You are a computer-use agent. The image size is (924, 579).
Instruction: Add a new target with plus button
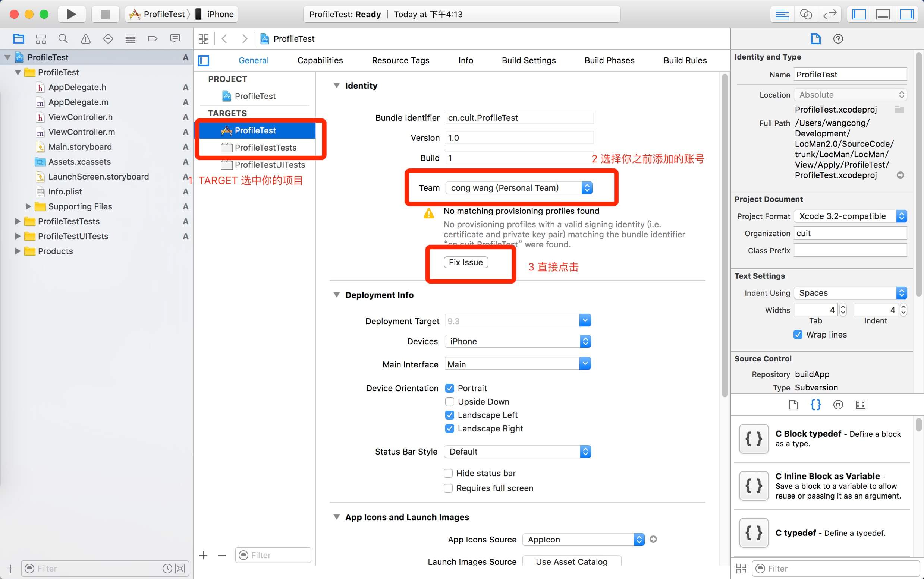click(203, 555)
